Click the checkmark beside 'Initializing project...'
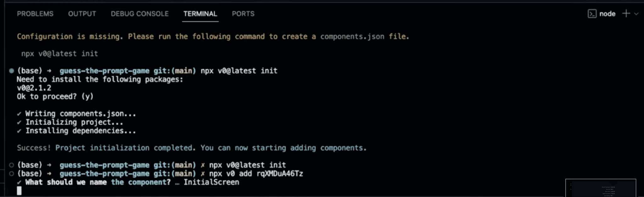644x197 pixels. tap(19, 122)
